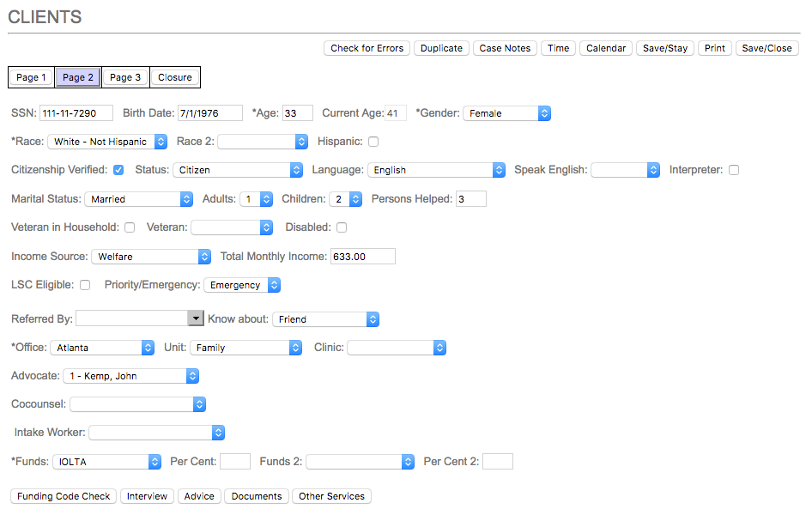Open the Priority/Emergency dropdown

pyautogui.click(x=241, y=285)
